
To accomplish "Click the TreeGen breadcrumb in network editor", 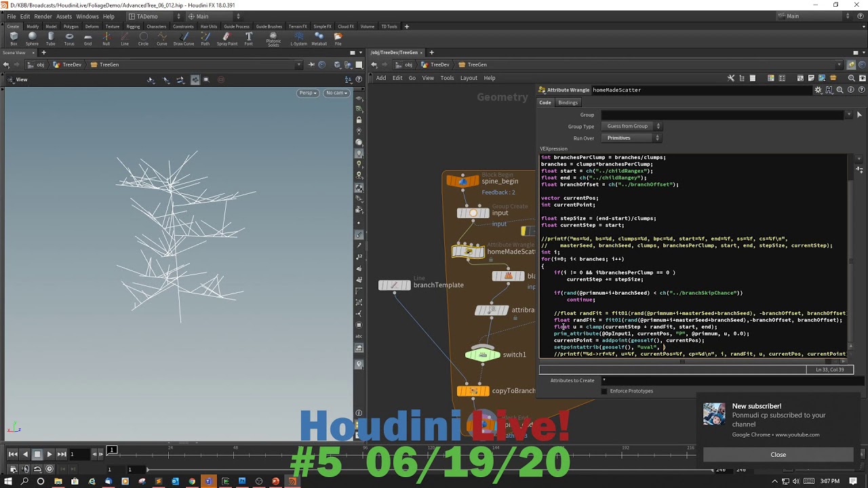I will click(473, 65).
